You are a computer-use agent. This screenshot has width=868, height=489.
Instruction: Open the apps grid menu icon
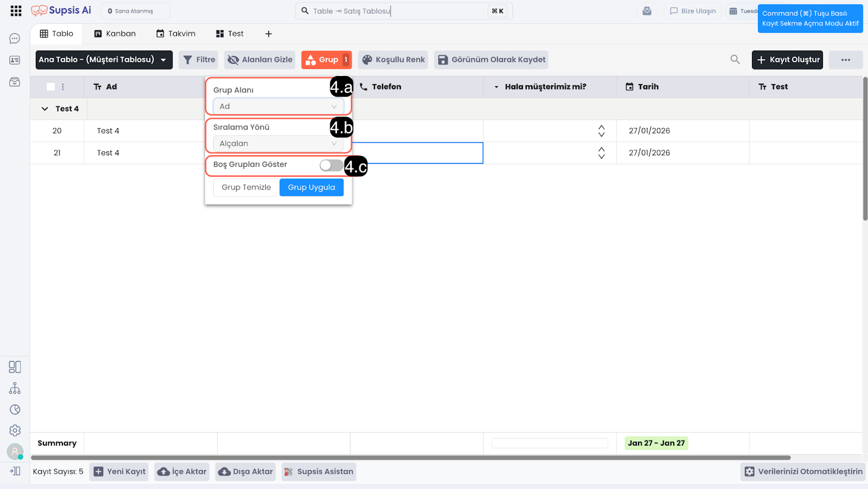16,11
